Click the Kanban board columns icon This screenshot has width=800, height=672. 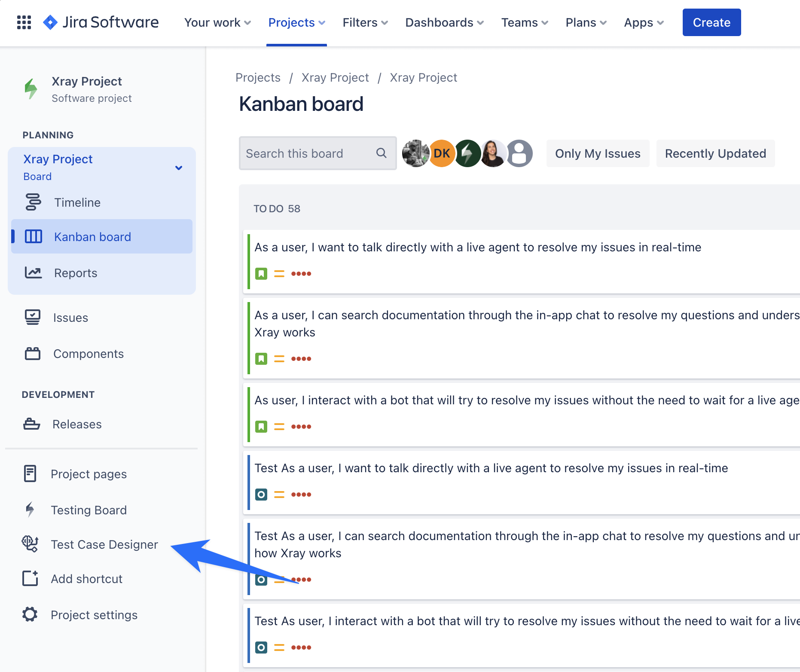pyautogui.click(x=33, y=236)
